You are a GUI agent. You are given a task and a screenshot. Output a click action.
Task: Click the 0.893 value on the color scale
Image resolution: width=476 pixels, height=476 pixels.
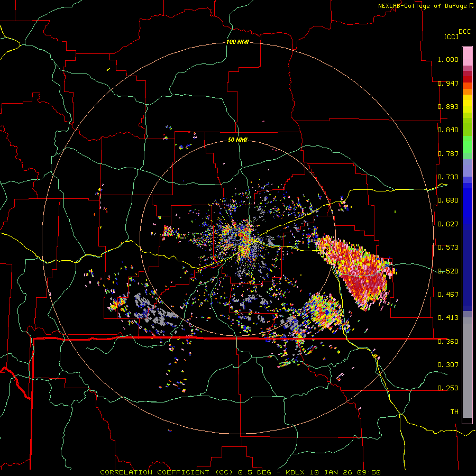(448, 106)
